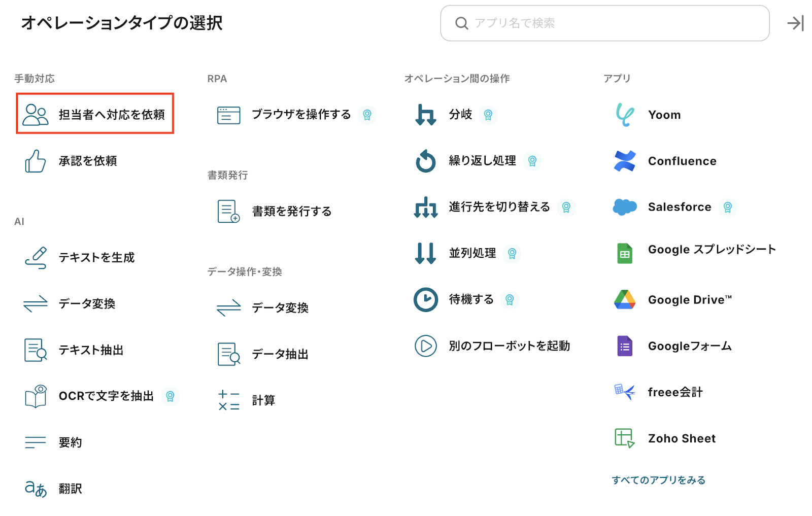Click the branch (分岐) operation icon

425,115
